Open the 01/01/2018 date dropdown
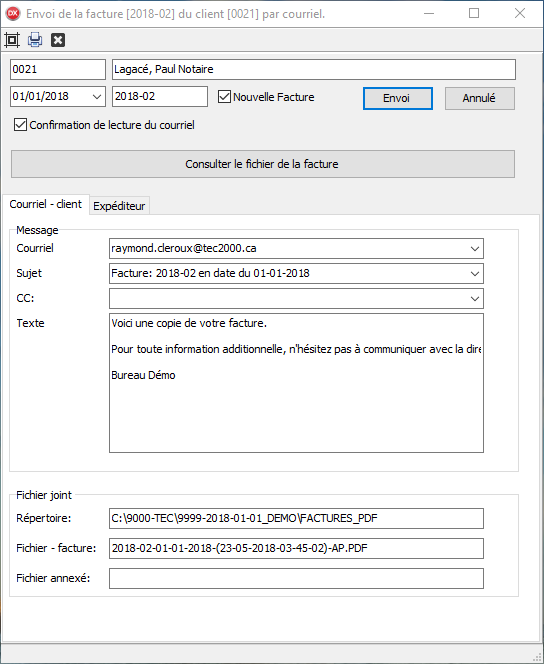 97,97
